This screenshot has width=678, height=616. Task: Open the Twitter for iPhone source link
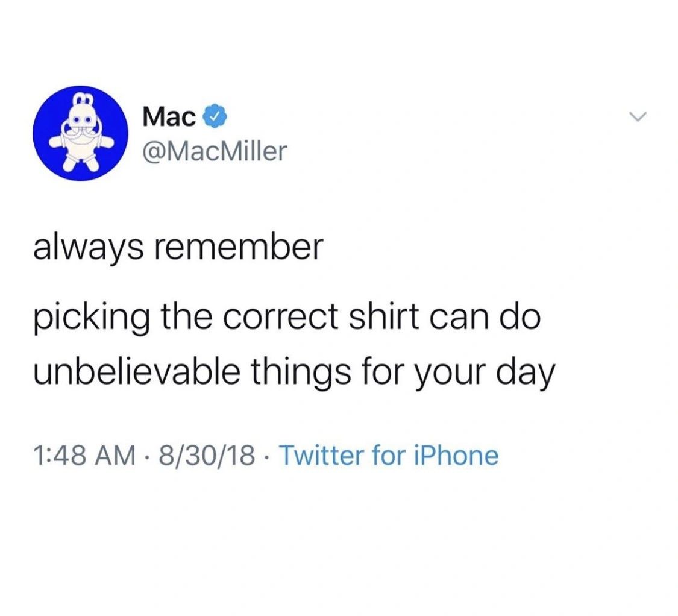tap(389, 456)
